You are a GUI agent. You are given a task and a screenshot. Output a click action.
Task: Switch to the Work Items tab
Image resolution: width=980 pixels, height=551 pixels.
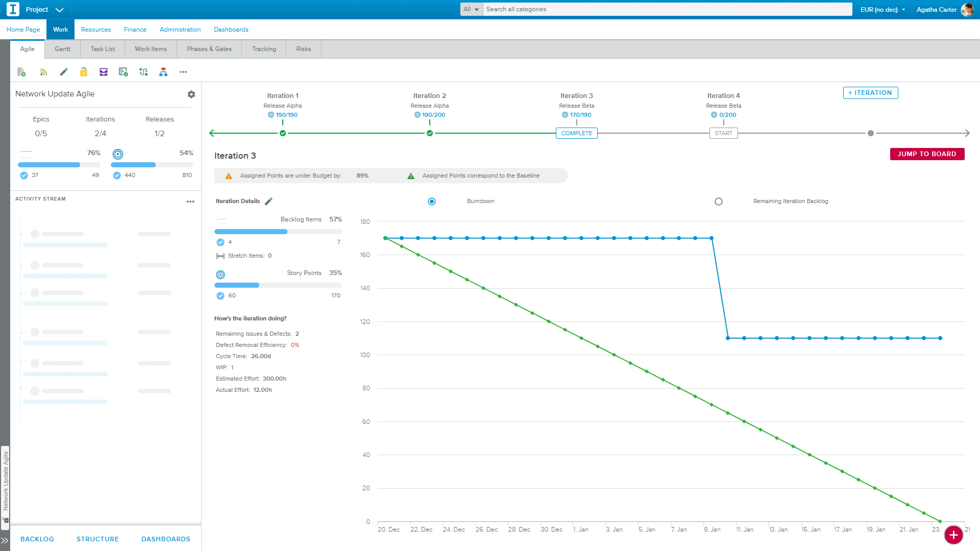151,49
